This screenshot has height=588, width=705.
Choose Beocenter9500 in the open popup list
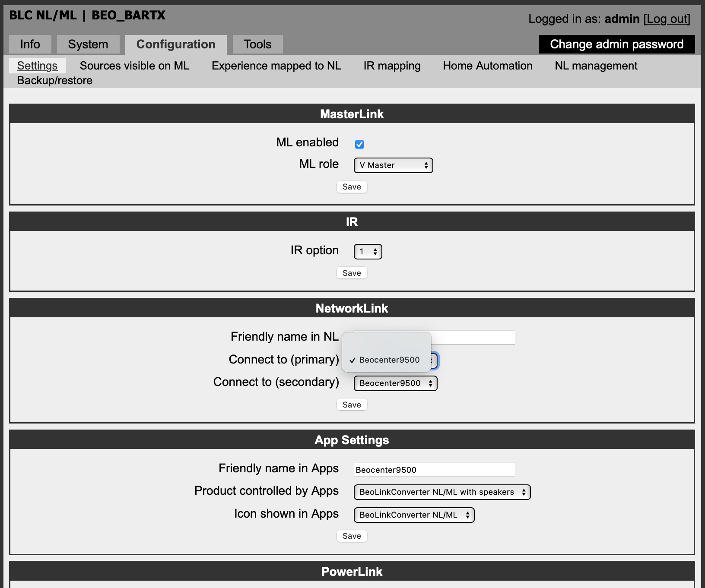coord(387,360)
